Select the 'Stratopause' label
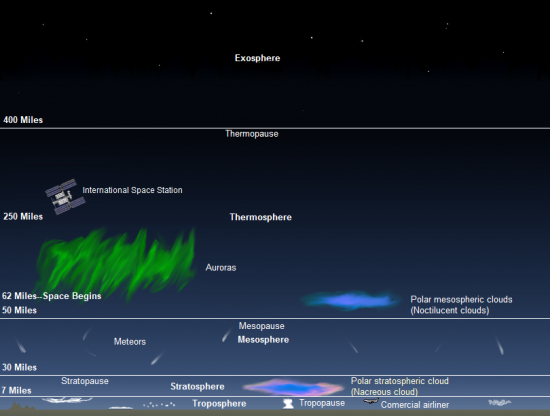550x416 pixels. (x=85, y=381)
